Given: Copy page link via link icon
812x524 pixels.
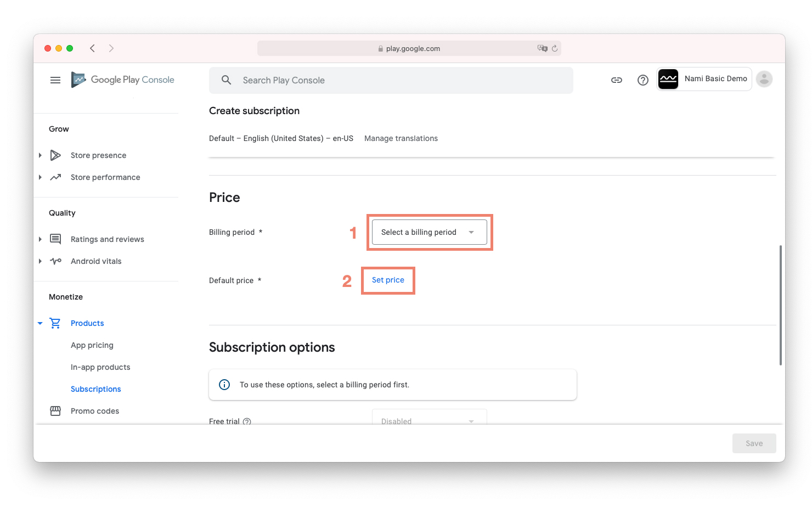Looking at the screenshot, I should coord(617,80).
